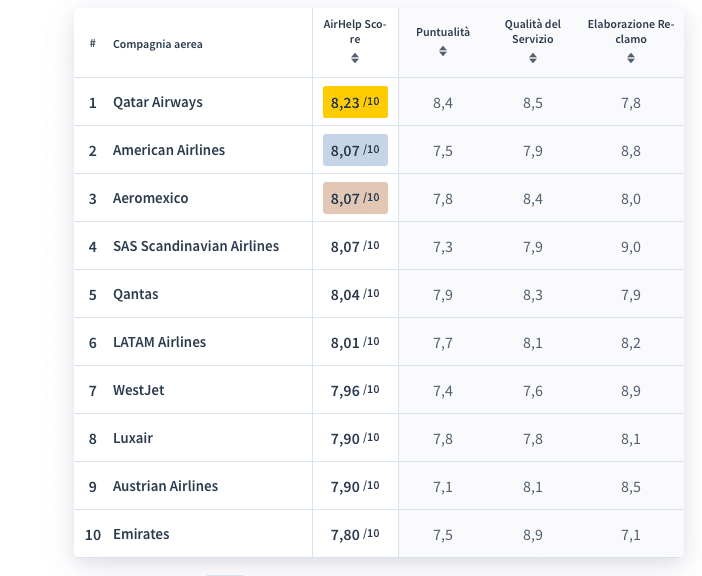702x576 pixels.
Task: Click the # rank column header
Action: 93,44
